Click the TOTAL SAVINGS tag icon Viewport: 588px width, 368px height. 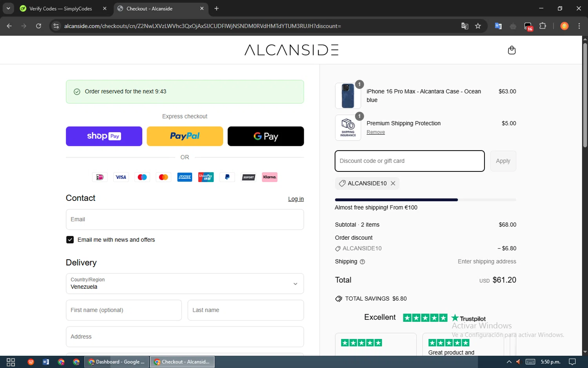coord(339,299)
